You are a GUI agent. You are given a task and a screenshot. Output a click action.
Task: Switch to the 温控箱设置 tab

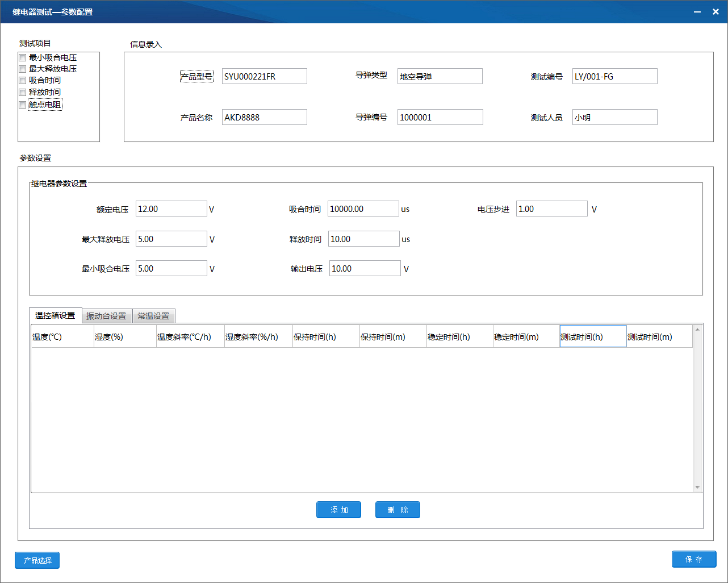(x=55, y=315)
